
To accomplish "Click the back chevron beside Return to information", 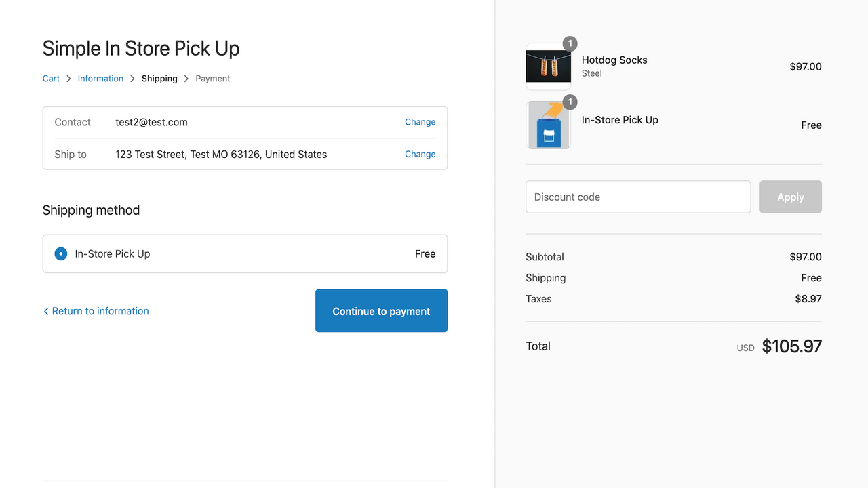I will pos(45,311).
